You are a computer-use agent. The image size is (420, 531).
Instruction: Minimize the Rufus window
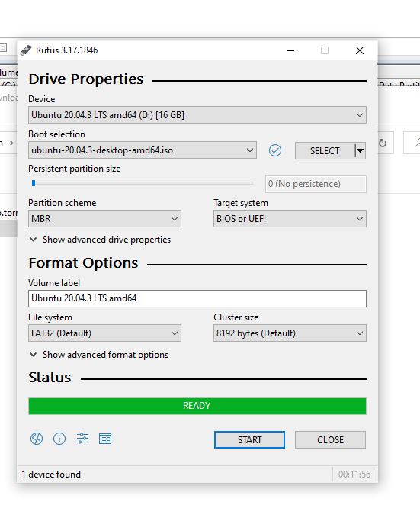click(x=290, y=50)
